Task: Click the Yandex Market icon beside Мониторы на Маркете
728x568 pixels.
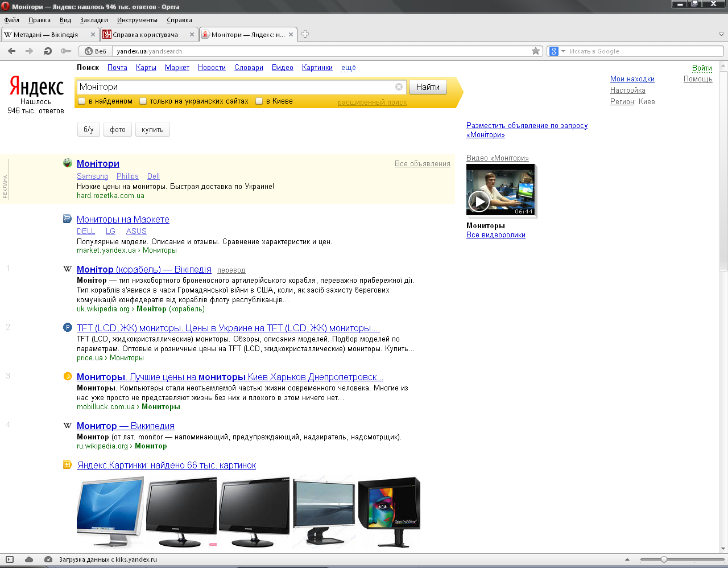Action: (68, 219)
